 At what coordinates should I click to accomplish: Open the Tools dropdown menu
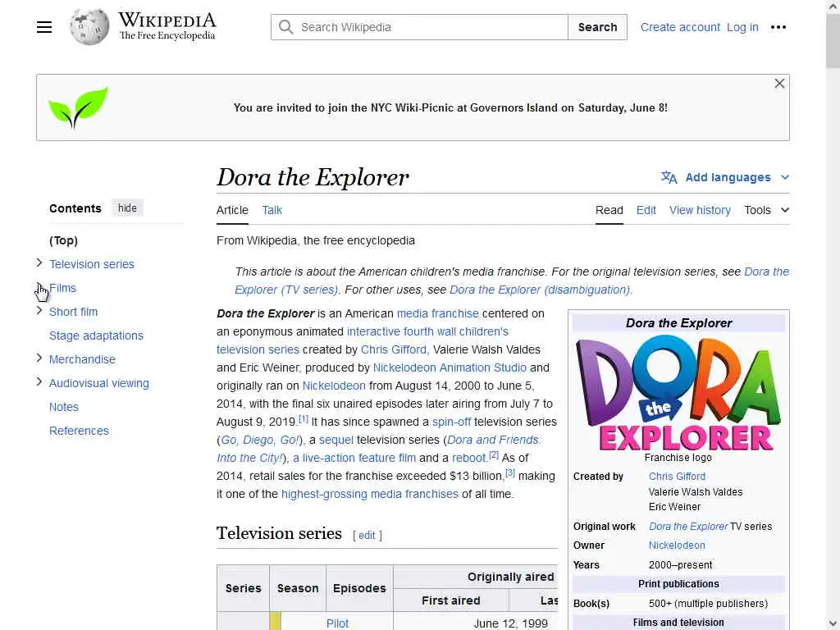pyautogui.click(x=766, y=210)
